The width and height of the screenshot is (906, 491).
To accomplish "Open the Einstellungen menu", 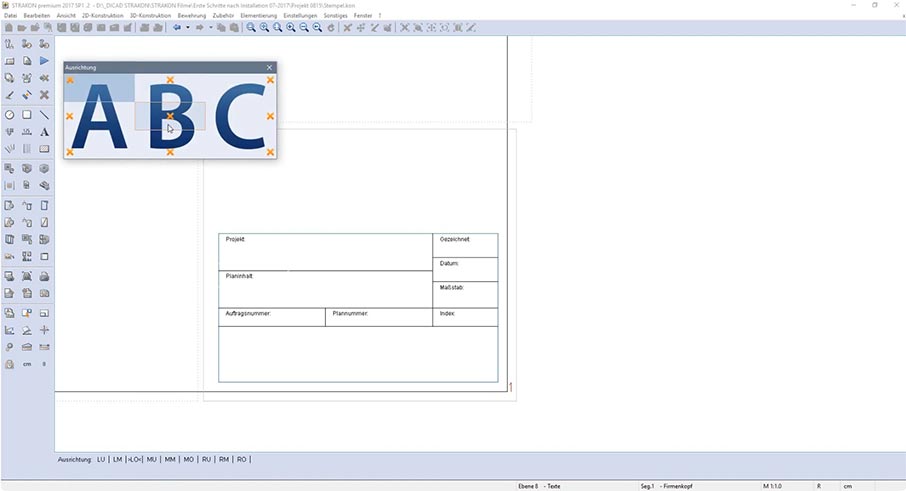I will [x=301, y=16].
